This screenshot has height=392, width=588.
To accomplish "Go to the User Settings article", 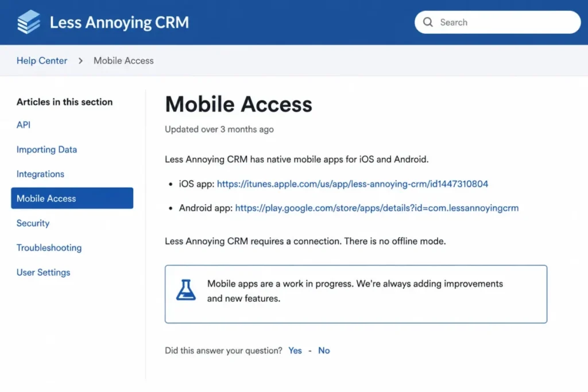I will [x=43, y=273].
